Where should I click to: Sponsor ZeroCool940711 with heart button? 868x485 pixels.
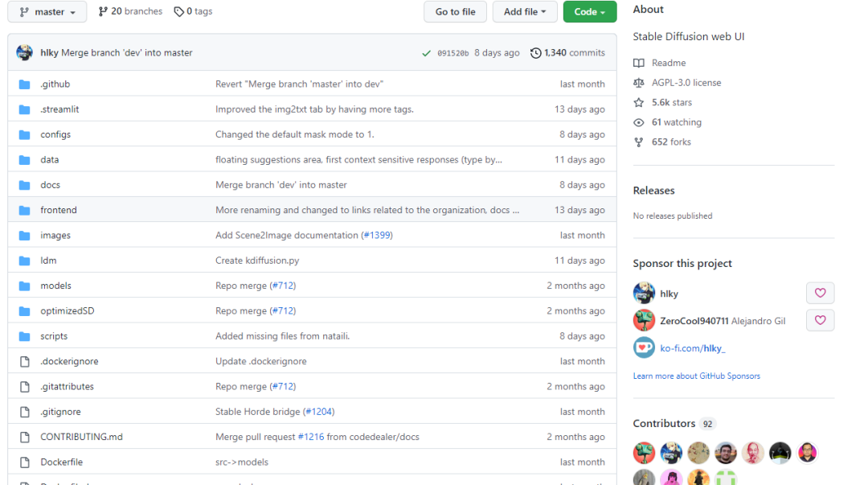coord(820,320)
